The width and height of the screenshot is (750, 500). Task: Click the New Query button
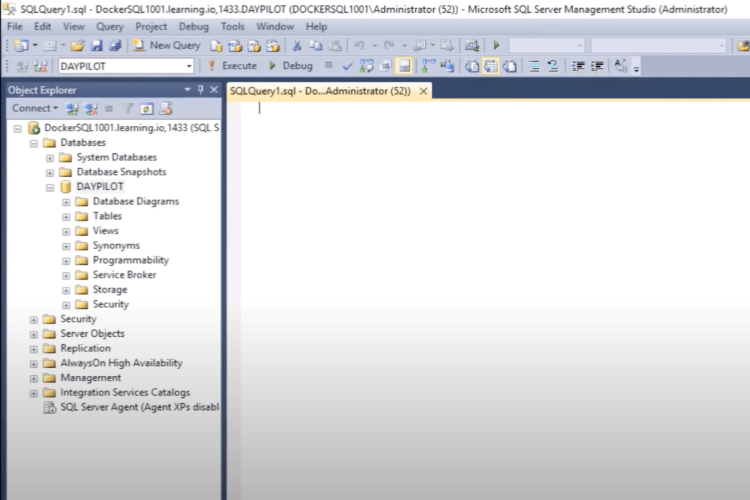[x=167, y=45]
